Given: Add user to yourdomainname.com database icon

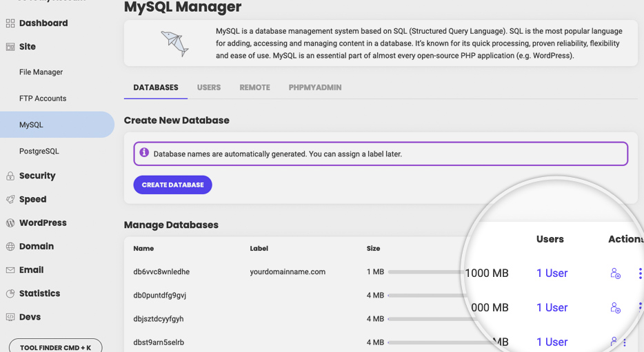Looking at the screenshot, I should [x=615, y=273].
